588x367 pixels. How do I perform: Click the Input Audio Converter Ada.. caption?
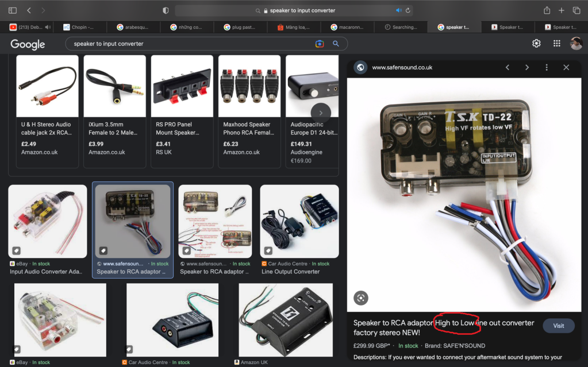[x=46, y=272]
